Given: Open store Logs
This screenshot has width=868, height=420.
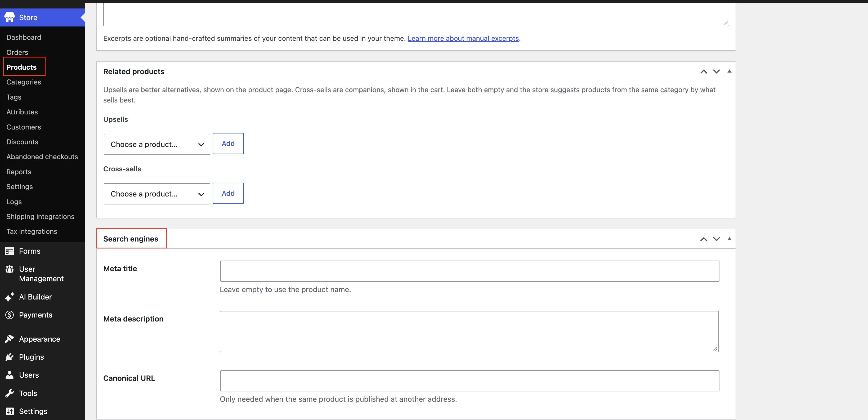Looking at the screenshot, I should 14,202.
